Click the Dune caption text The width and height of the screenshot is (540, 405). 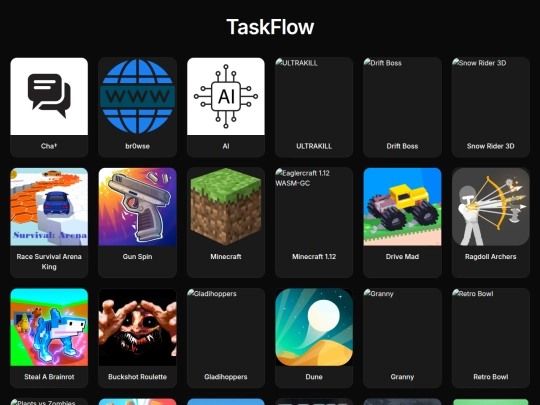pos(314,377)
